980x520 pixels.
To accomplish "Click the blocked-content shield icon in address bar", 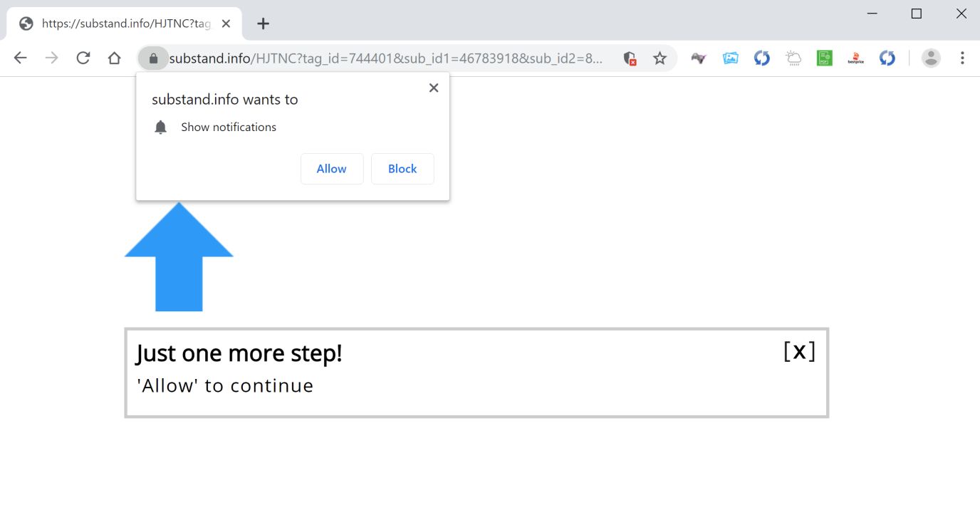I will [630, 58].
